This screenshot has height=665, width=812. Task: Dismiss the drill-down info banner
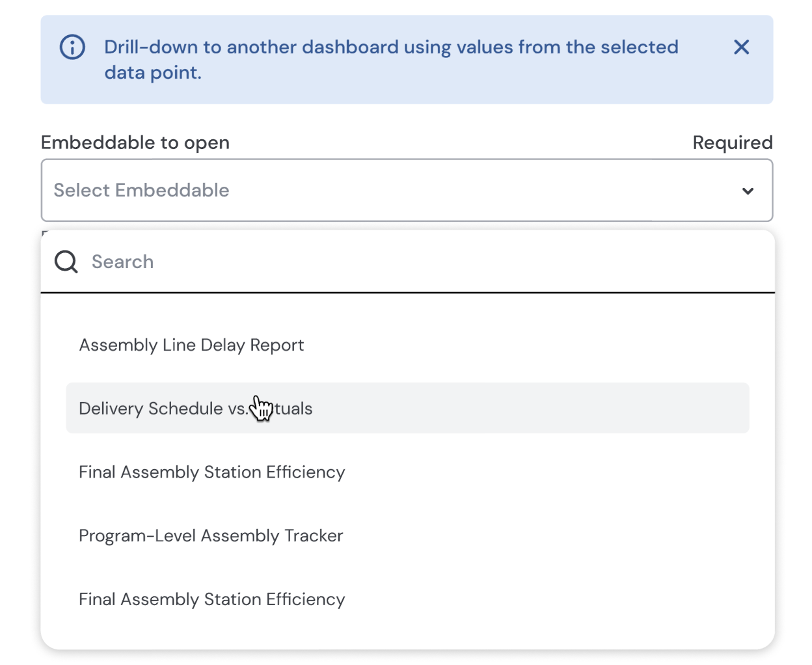coord(741,47)
